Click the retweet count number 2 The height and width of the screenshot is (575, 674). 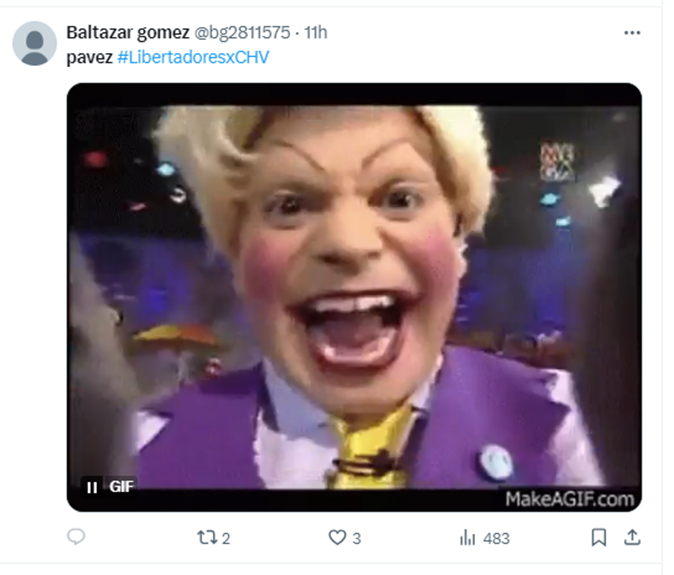point(226,539)
